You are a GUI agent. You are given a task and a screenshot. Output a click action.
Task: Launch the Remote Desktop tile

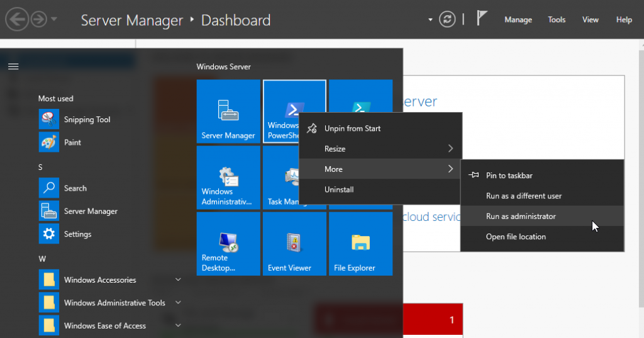tap(228, 244)
